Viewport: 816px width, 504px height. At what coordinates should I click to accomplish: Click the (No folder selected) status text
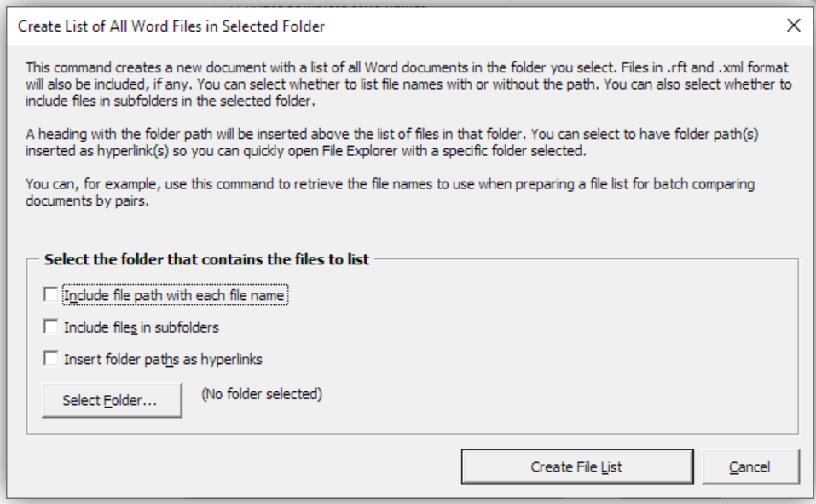pos(262,394)
